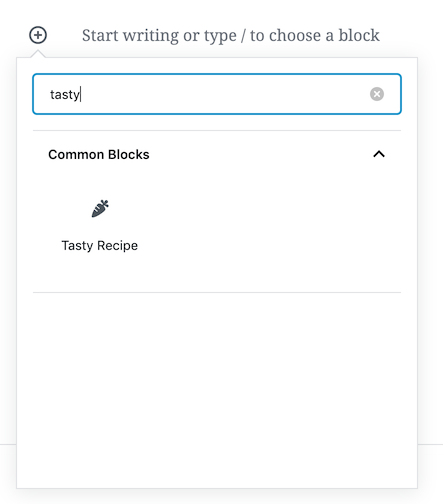Focus the empty paragraph block text area

(231, 35)
